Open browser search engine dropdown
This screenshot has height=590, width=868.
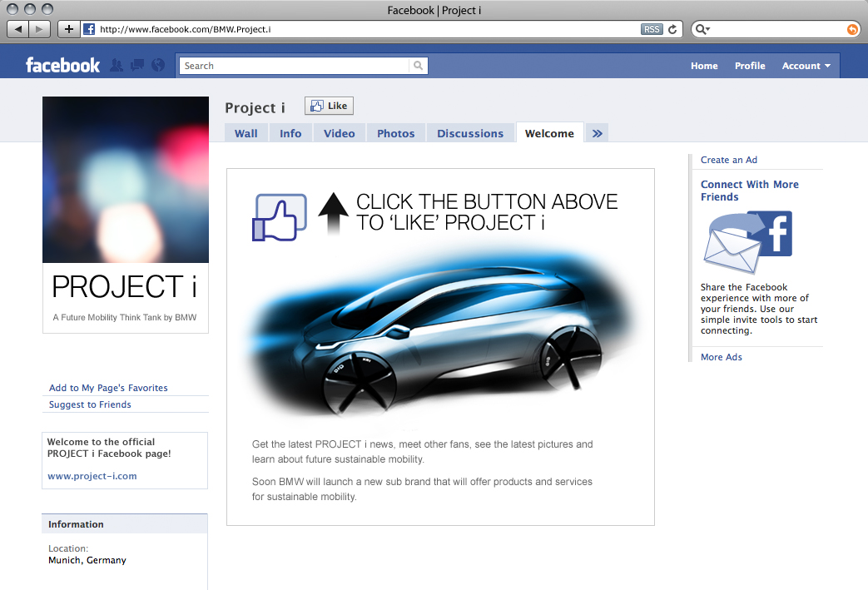tap(703, 29)
